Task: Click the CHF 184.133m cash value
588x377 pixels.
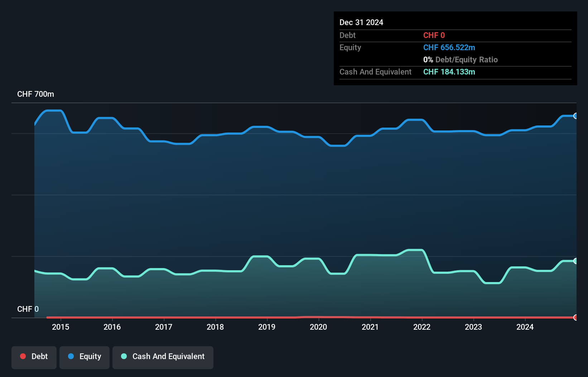Action: click(449, 72)
